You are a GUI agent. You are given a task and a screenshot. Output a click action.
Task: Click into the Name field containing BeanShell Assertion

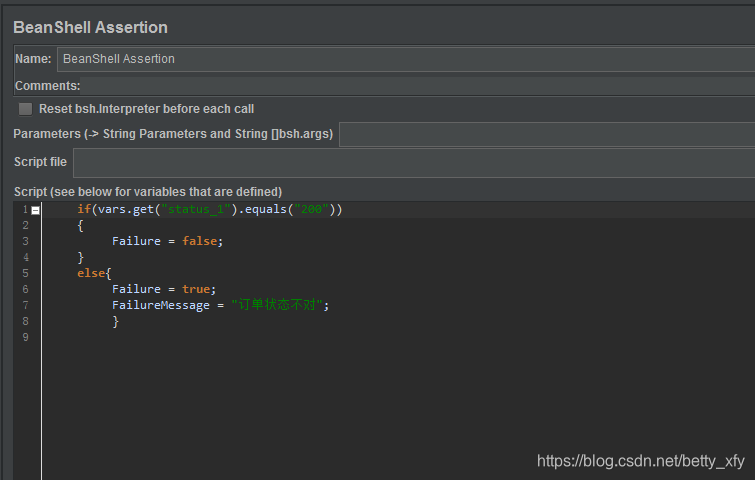[x=406, y=59]
